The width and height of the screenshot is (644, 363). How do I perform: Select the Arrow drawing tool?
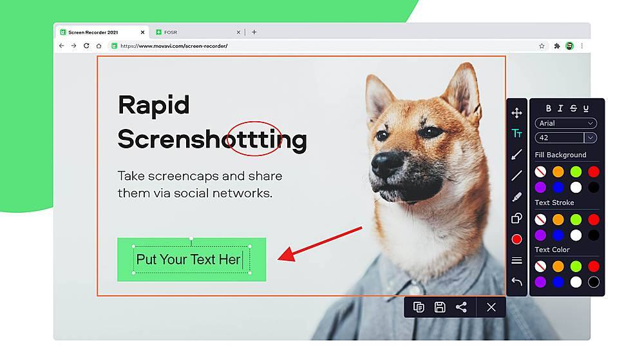click(516, 155)
